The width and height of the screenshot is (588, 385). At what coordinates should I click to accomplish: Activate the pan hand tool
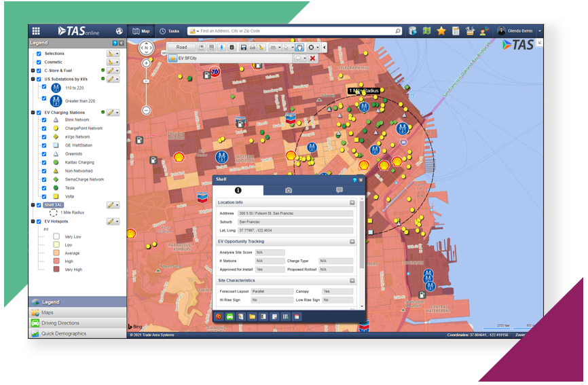299,48
